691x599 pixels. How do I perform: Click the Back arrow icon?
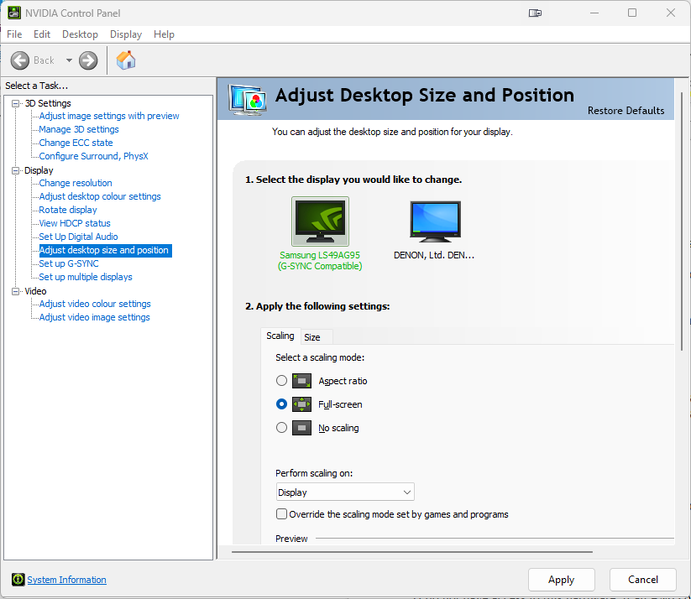(20, 60)
